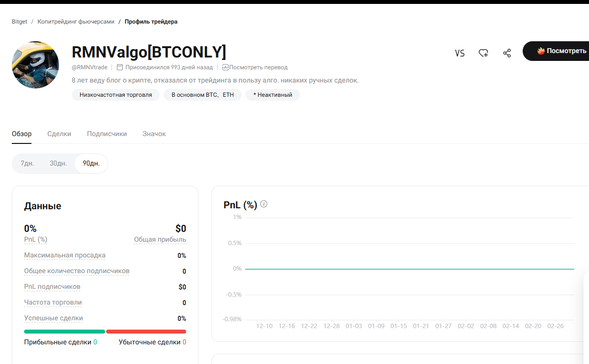Click the 12-10 date on chart axis
Viewport: 589px width, 364px height.
[264, 326]
